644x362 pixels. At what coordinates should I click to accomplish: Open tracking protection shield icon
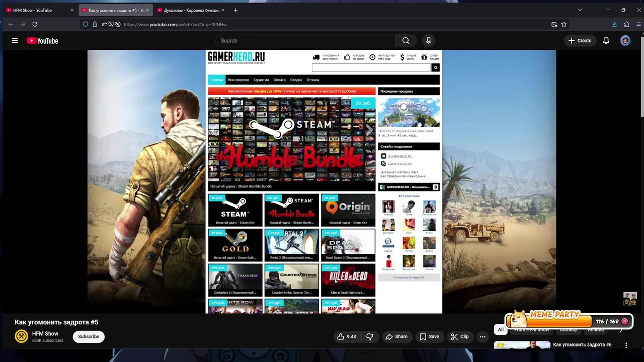[x=86, y=24]
